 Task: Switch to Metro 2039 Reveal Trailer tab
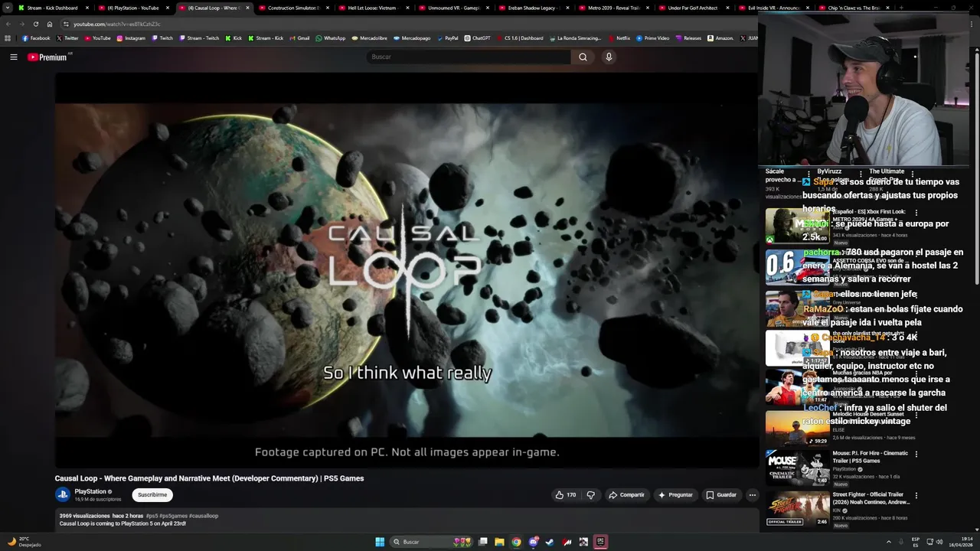coord(614,8)
